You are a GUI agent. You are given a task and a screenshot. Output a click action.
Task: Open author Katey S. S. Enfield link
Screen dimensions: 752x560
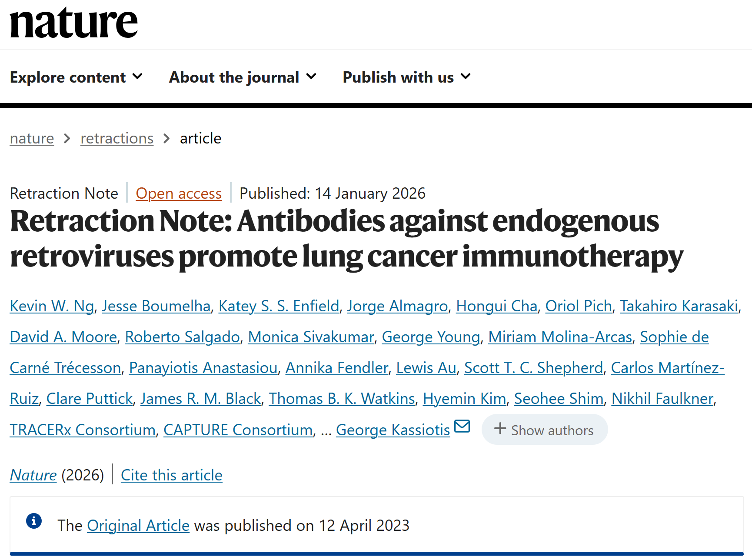click(279, 306)
